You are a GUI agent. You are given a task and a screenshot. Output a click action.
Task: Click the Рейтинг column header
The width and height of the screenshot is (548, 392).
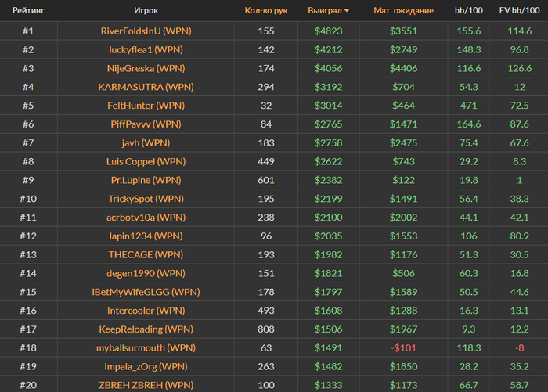[x=27, y=11]
